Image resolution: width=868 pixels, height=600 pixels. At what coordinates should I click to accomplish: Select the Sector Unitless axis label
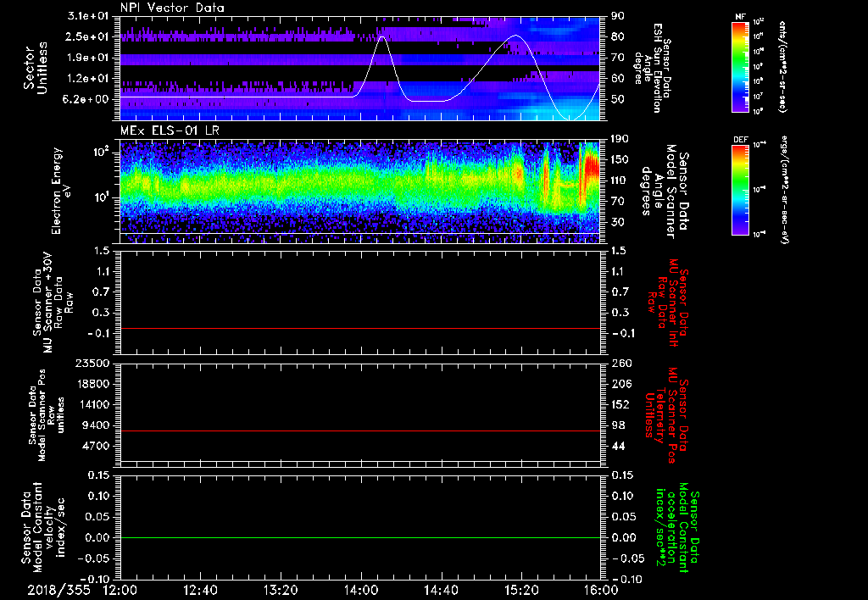(x=35, y=66)
